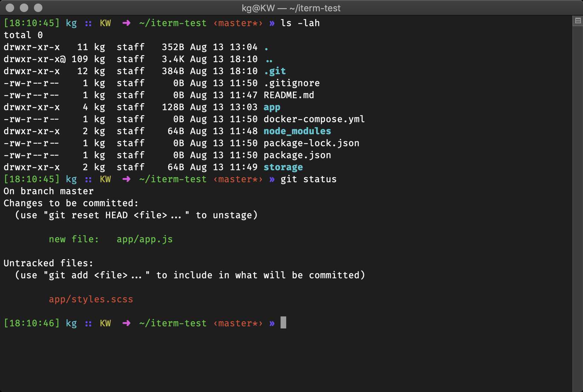Screen dimensions: 583x392
Task: Click the 'storage' directory name
Action: [283, 167]
